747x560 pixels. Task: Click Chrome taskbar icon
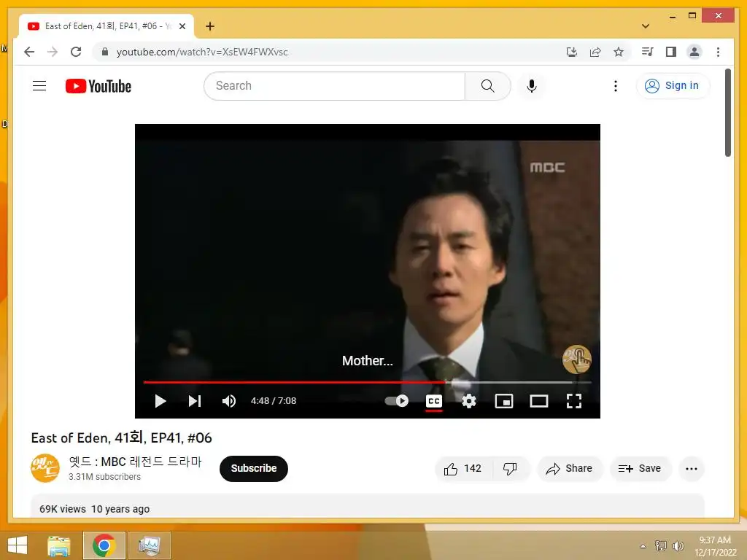point(104,545)
